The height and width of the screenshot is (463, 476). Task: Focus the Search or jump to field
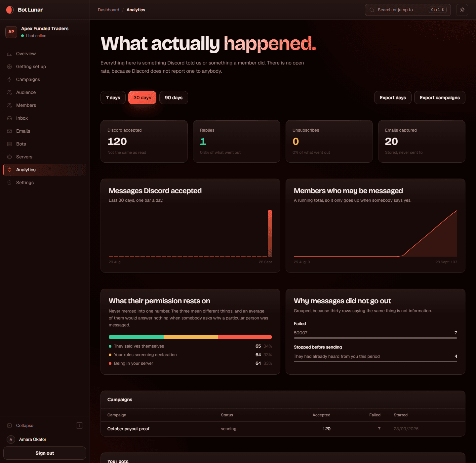408,10
